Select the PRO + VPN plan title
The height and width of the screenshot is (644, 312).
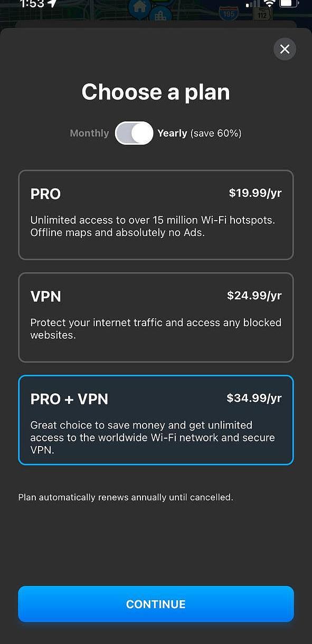(69, 399)
